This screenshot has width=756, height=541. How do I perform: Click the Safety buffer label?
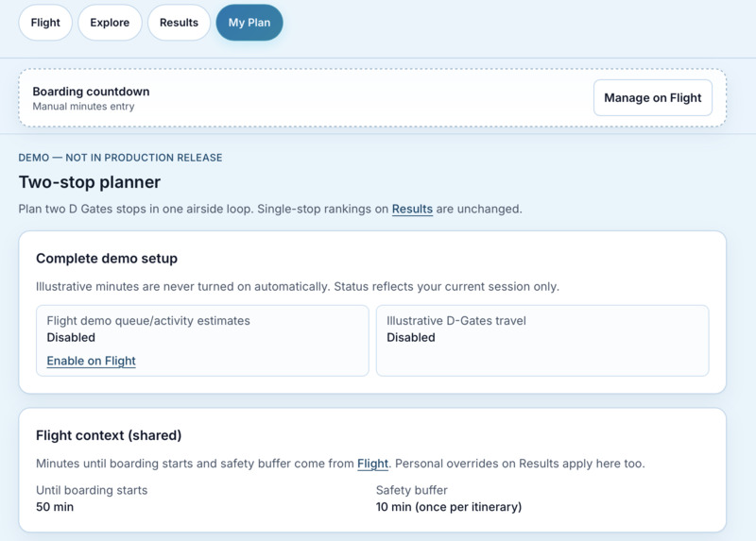tap(412, 490)
